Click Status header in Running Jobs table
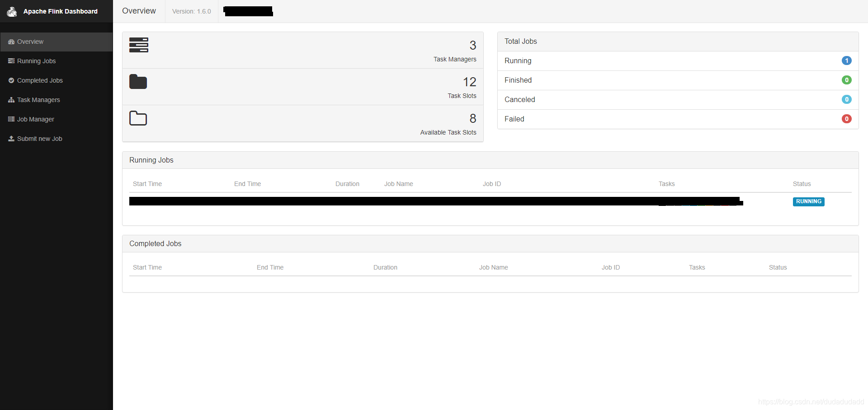 802,184
